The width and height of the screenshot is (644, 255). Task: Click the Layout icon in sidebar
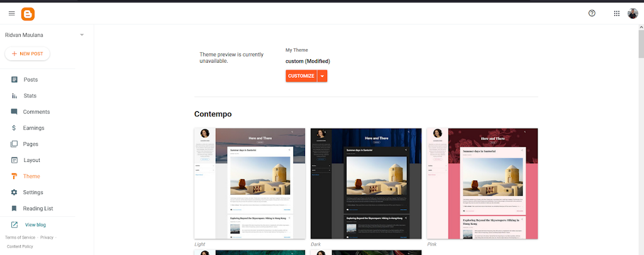(x=14, y=160)
